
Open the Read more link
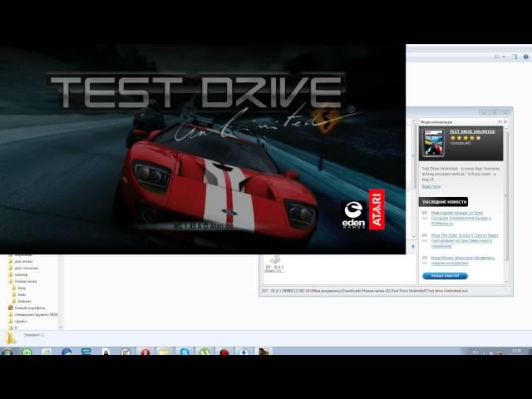click(431, 186)
